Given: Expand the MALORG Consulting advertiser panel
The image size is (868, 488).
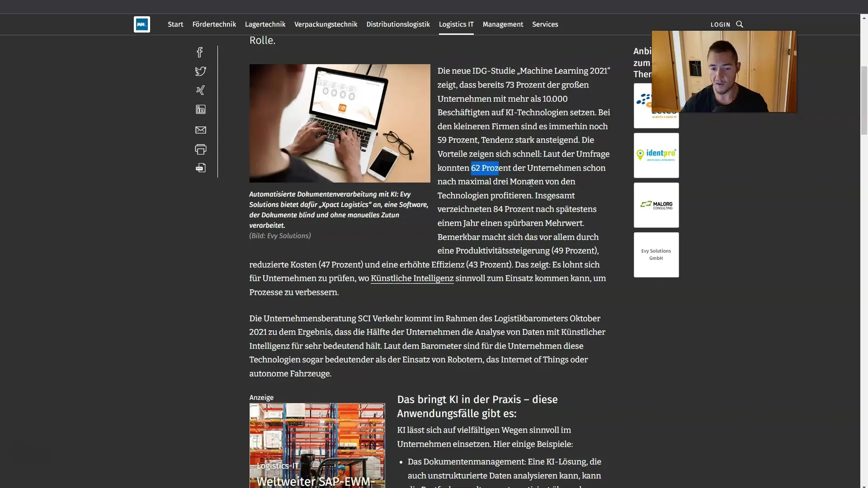Looking at the screenshot, I should (656, 204).
